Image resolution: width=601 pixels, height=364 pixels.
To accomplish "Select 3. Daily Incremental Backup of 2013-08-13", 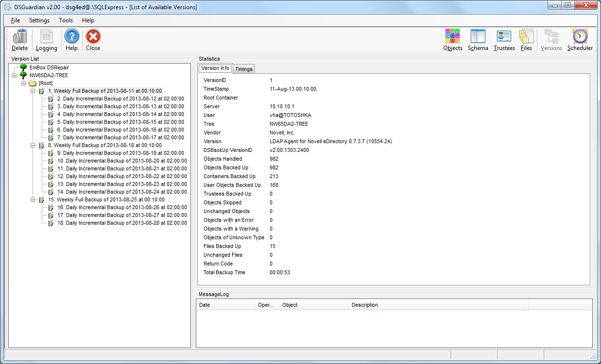I will (x=120, y=106).
